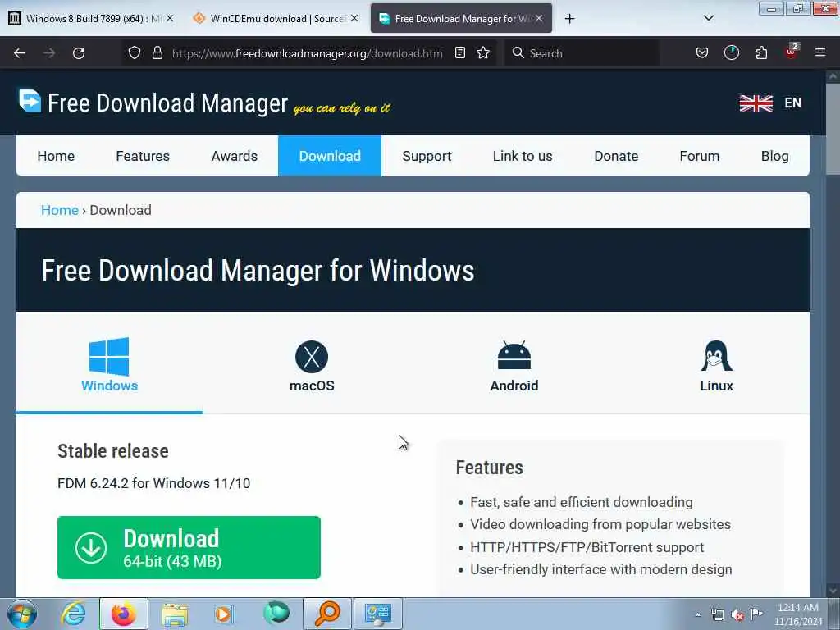Open the magnifier search taskbar icon
Image resolution: width=840 pixels, height=630 pixels.
coord(327,614)
